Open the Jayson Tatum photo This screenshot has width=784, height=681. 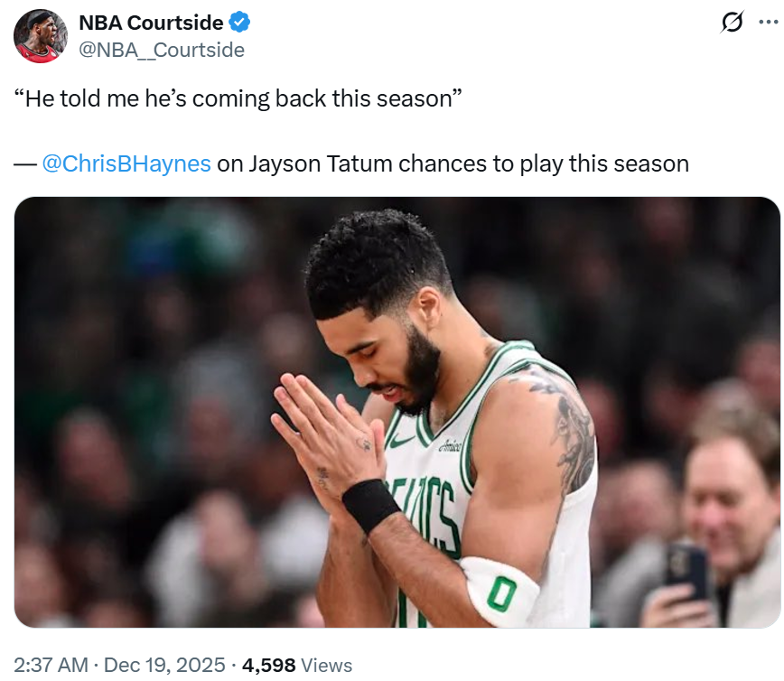tap(397, 412)
